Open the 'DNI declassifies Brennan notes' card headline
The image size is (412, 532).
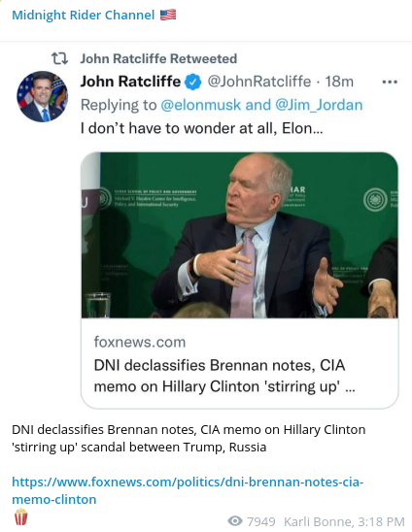pos(224,376)
